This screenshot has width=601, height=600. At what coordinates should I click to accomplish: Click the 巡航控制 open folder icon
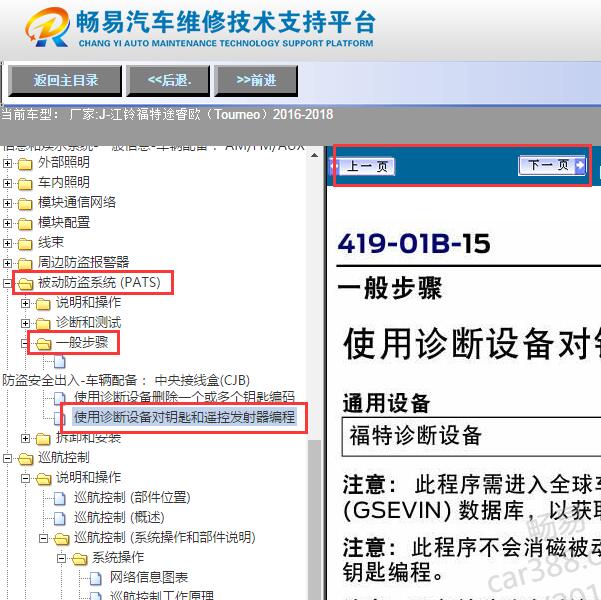25,459
